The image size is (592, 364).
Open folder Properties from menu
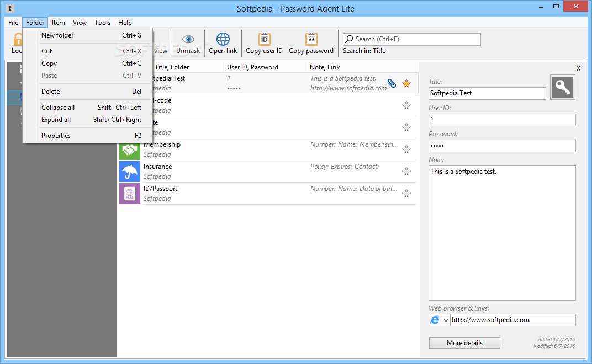coord(88,136)
